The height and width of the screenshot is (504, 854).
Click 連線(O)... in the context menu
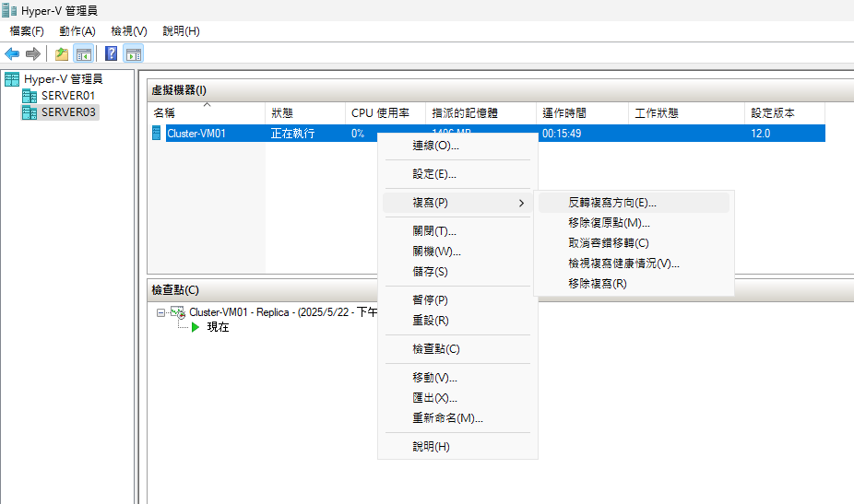pyautogui.click(x=435, y=146)
